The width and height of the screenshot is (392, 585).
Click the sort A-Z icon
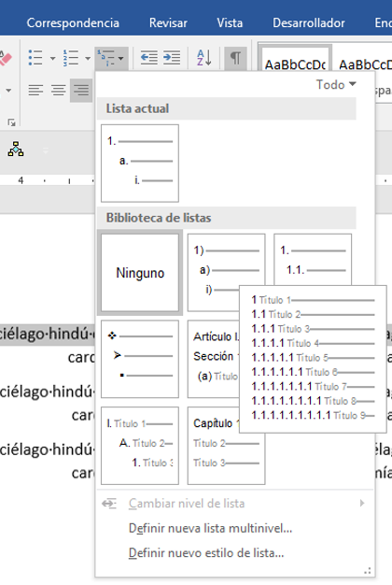204,58
